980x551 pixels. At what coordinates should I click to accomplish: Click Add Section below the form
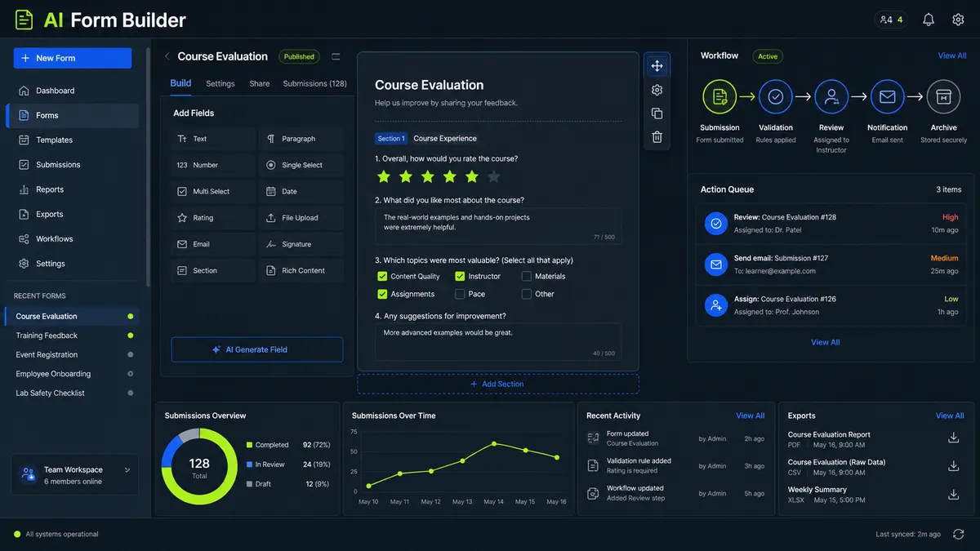pos(498,384)
